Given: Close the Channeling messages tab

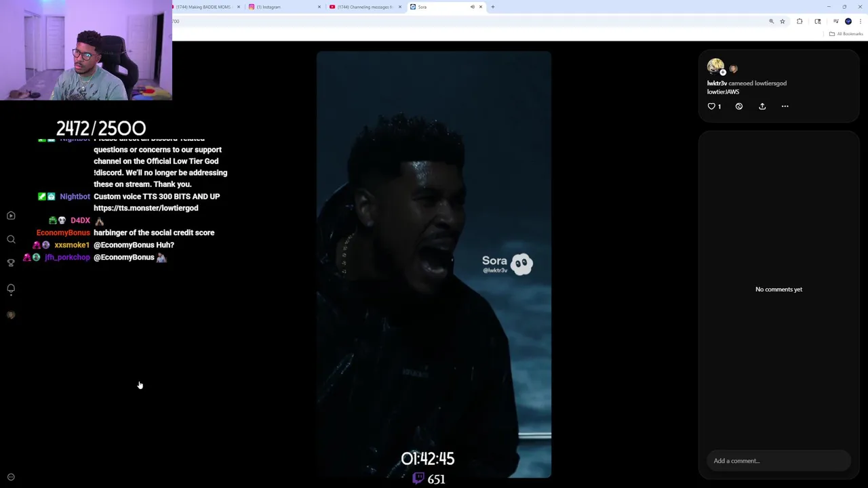Looking at the screenshot, I should tap(400, 7).
